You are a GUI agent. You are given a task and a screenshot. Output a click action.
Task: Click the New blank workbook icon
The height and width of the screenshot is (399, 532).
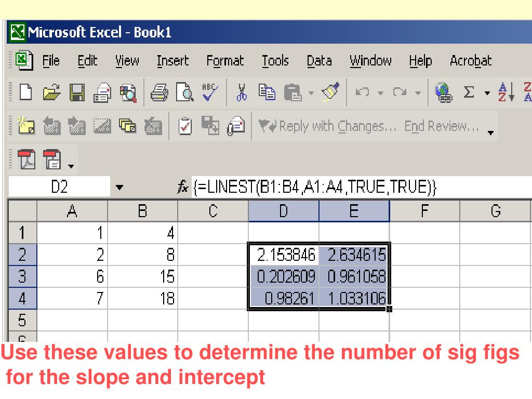pyautogui.click(x=26, y=92)
